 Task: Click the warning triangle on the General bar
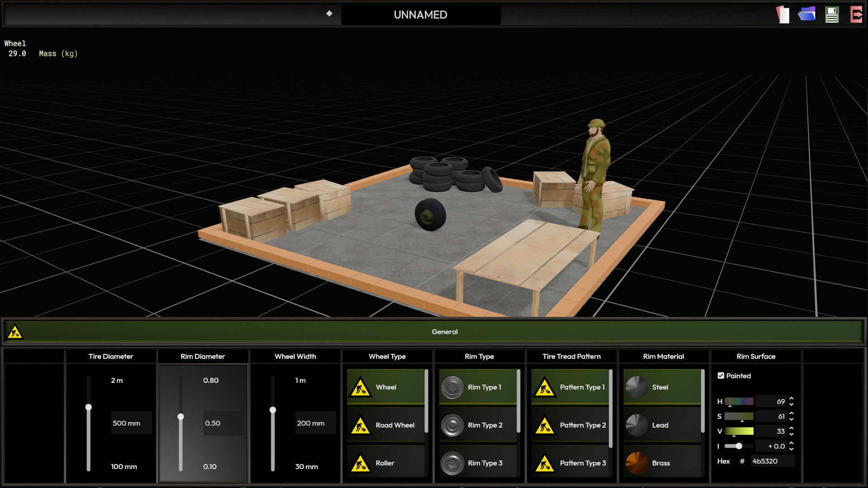click(15, 331)
